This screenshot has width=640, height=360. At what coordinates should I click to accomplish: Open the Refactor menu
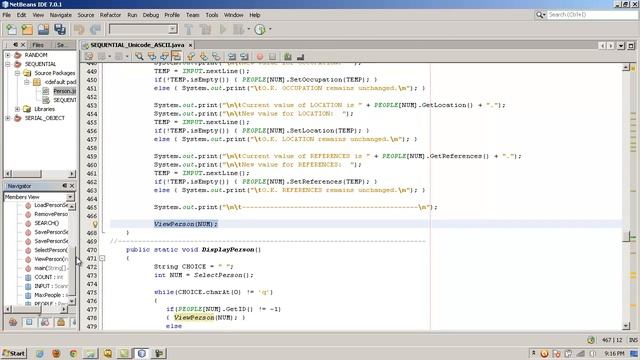111,15
